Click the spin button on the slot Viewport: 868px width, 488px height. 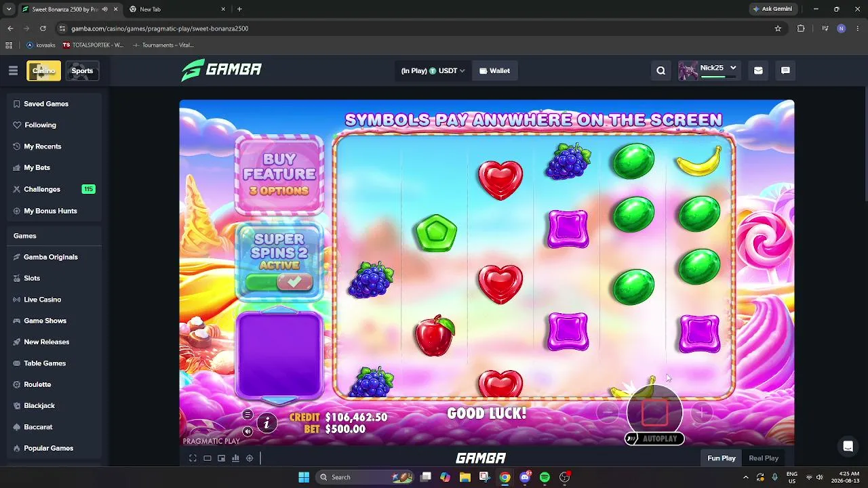pos(654,411)
